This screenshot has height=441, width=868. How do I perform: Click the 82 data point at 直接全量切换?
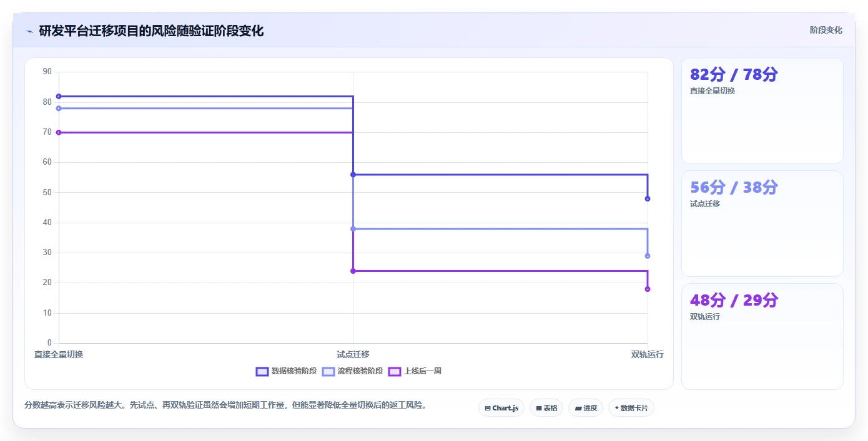click(x=59, y=96)
